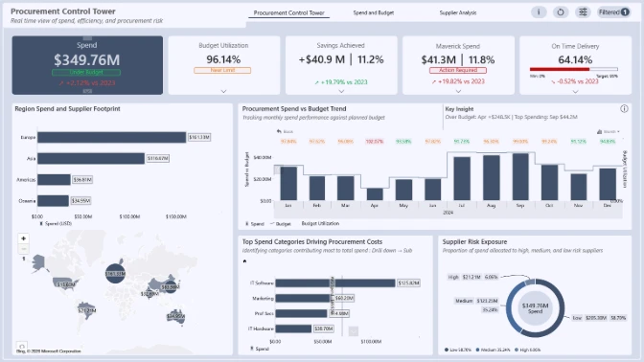Image resolution: width=644 pixels, height=362 pixels.
Task: Click the Australia shape on the map
Action: [x=176, y=316]
